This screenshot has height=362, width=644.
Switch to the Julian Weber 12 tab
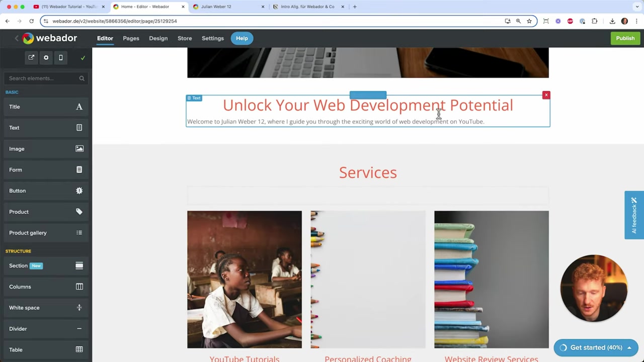(229, 7)
